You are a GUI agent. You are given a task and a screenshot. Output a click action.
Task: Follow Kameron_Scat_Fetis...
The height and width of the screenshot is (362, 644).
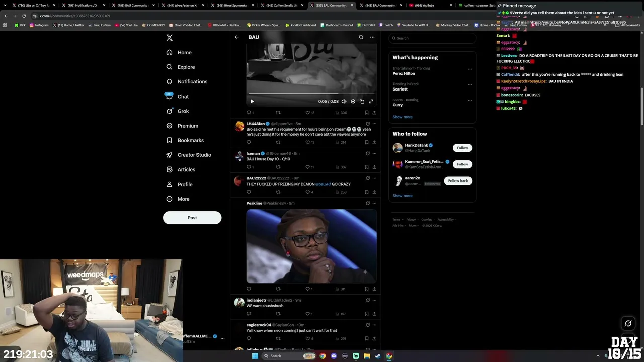(x=462, y=164)
